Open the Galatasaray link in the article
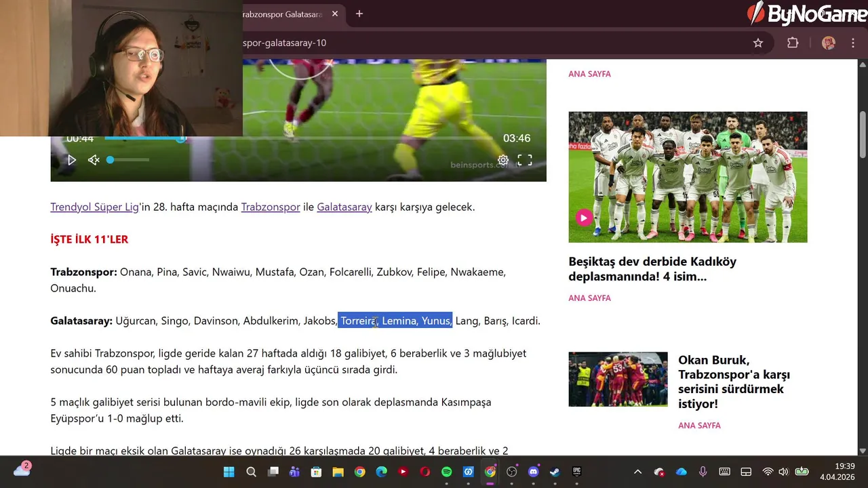Image resolution: width=868 pixels, height=488 pixels. pyautogui.click(x=344, y=207)
